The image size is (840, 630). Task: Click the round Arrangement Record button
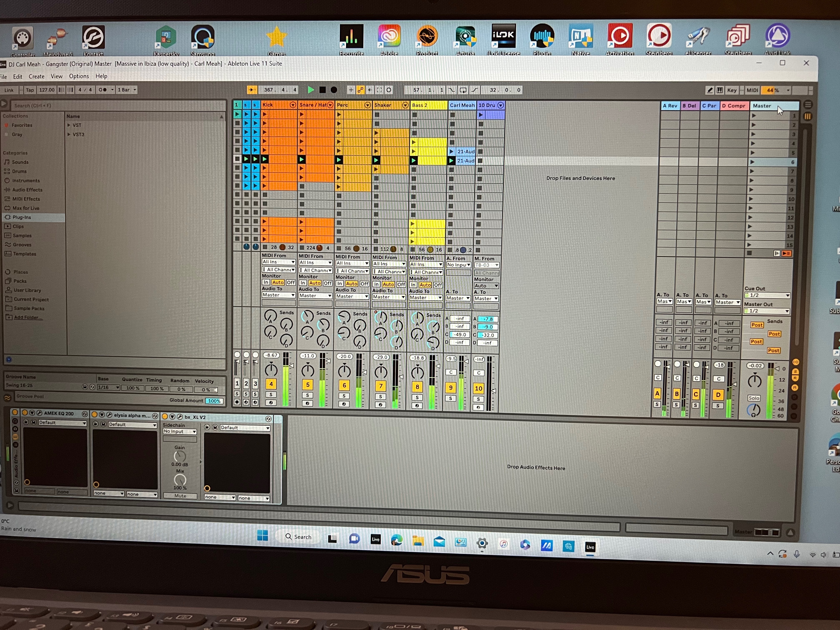(x=334, y=90)
